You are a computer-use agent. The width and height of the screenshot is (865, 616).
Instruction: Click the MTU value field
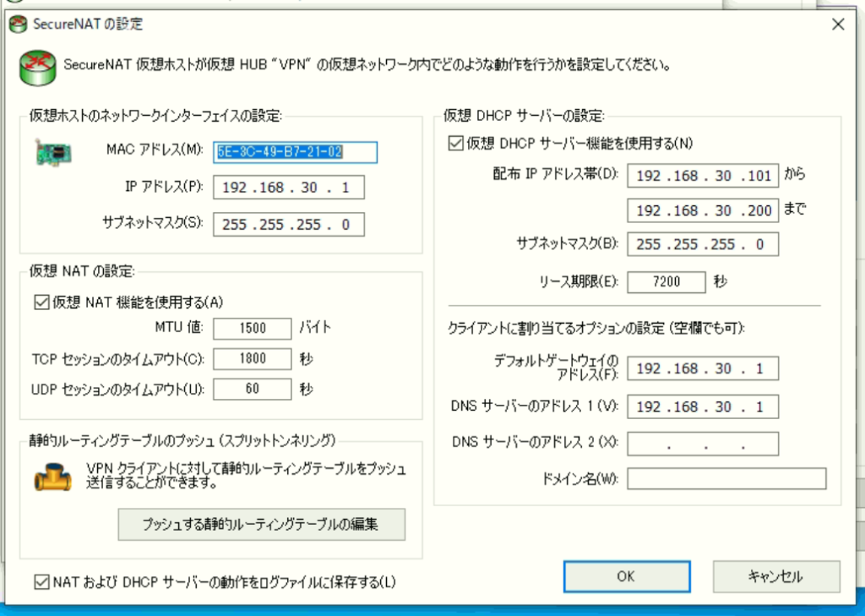point(252,329)
